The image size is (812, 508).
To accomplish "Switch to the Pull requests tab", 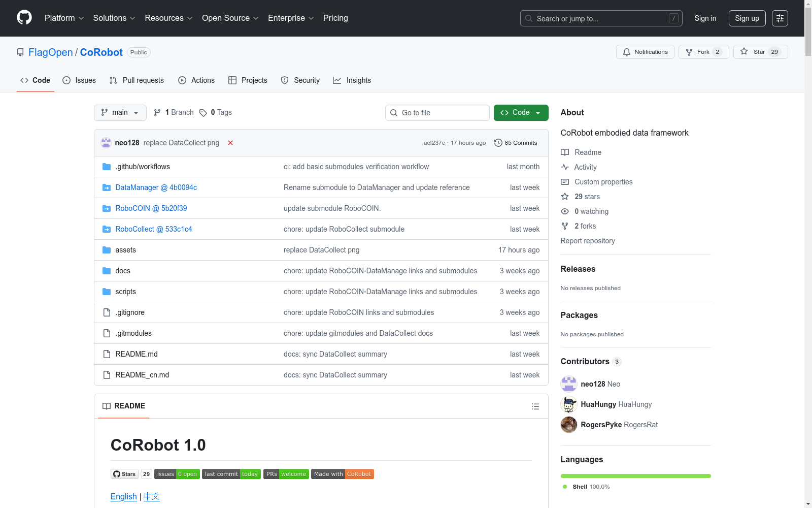I will pos(137,80).
